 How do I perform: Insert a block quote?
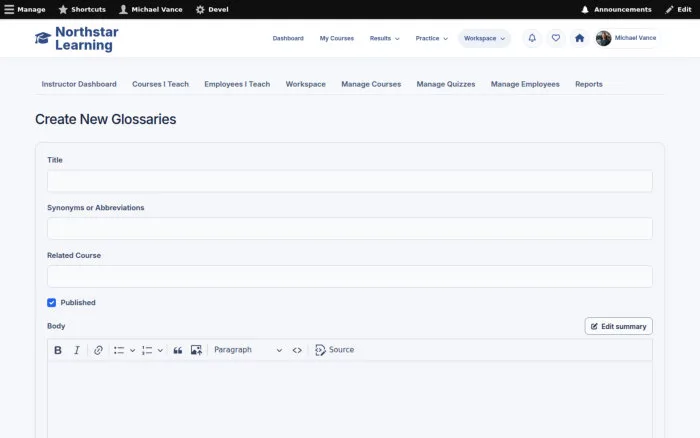click(x=178, y=350)
